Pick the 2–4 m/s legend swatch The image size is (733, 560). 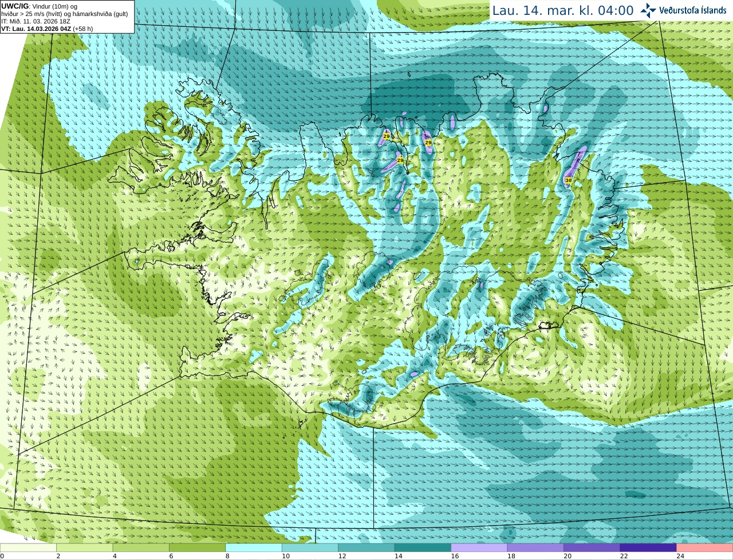coord(85,547)
